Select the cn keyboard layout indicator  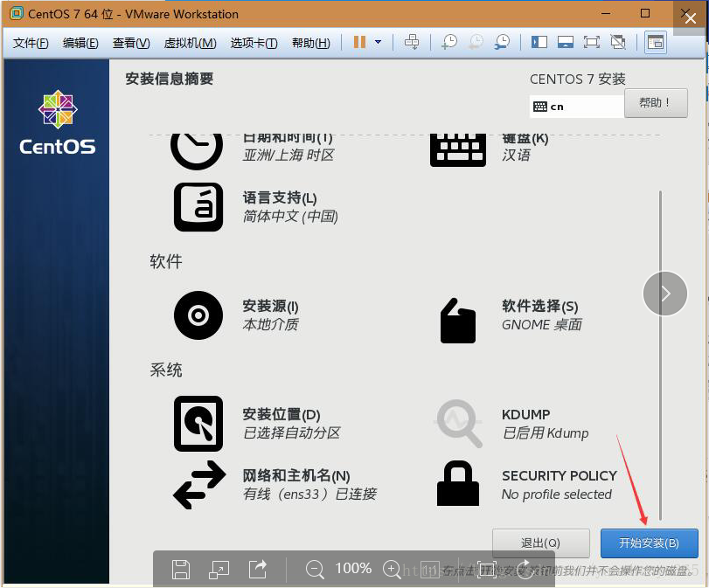[576, 107]
